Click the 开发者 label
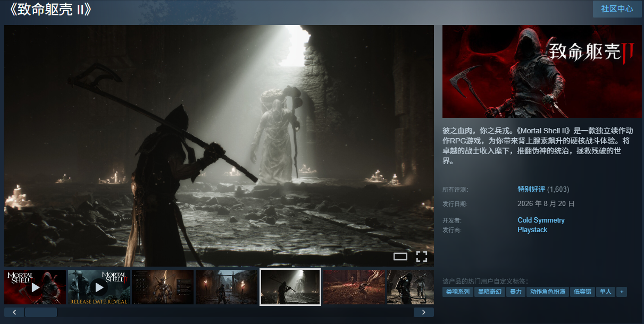The height and width of the screenshot is (324, 644). pyautogui.click(x=453, y=220)
